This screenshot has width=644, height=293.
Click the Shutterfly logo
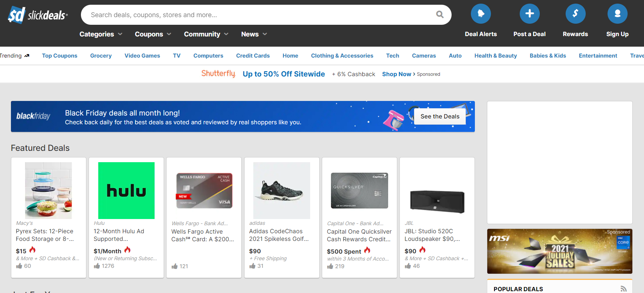[x=218, y=74]
